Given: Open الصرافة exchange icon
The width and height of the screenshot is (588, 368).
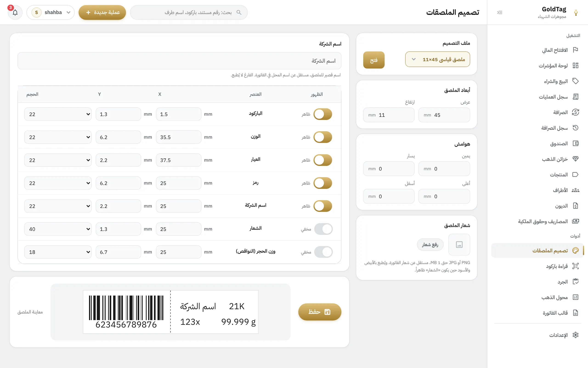Looking at the screenshot, I should pyautogui.click(x=575, y=112).
